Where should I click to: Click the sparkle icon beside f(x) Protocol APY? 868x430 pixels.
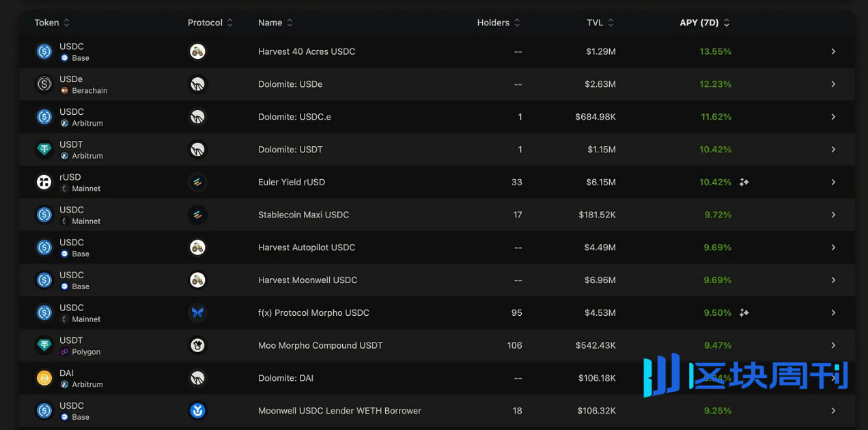[744, 312]
